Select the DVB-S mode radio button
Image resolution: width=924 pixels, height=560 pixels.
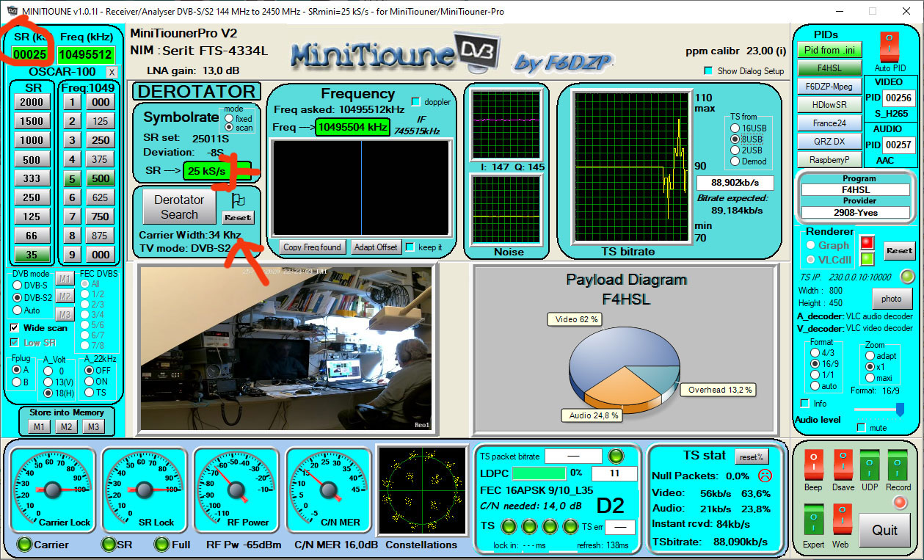tap(17, 285)
